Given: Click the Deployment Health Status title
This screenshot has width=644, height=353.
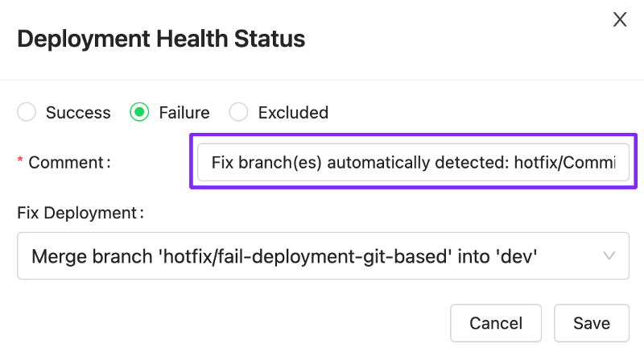Looking at the screenshot, I should pos(161,39).
